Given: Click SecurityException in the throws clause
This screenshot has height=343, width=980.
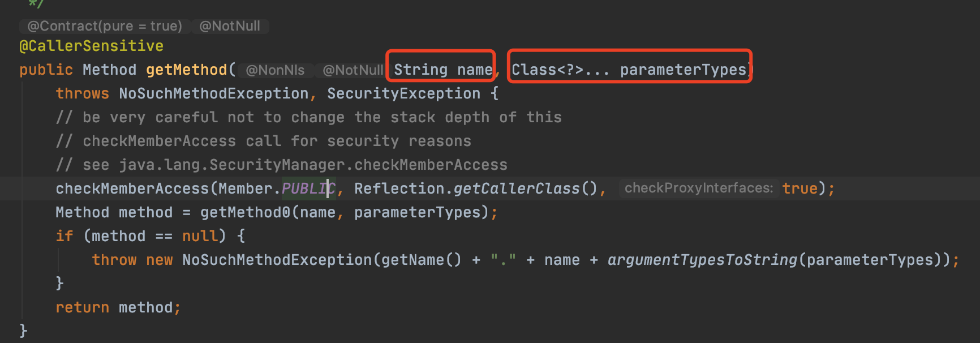Looking at the screenshot, I should [x=403, y=93].
